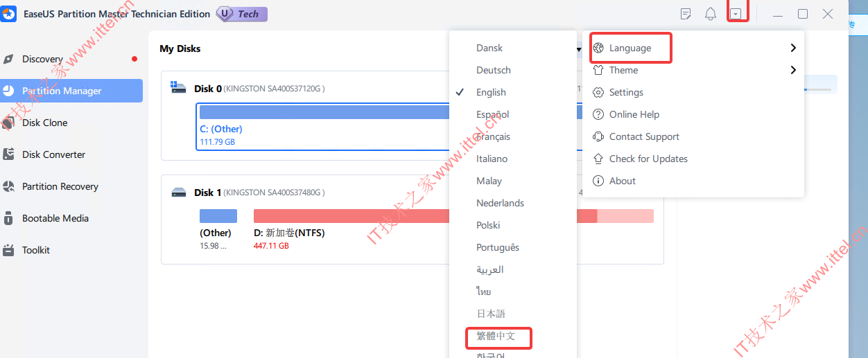Screen dimensions: 868x358
Task: Select the D: NTFS partition usage bar
Action: point(453,216)
